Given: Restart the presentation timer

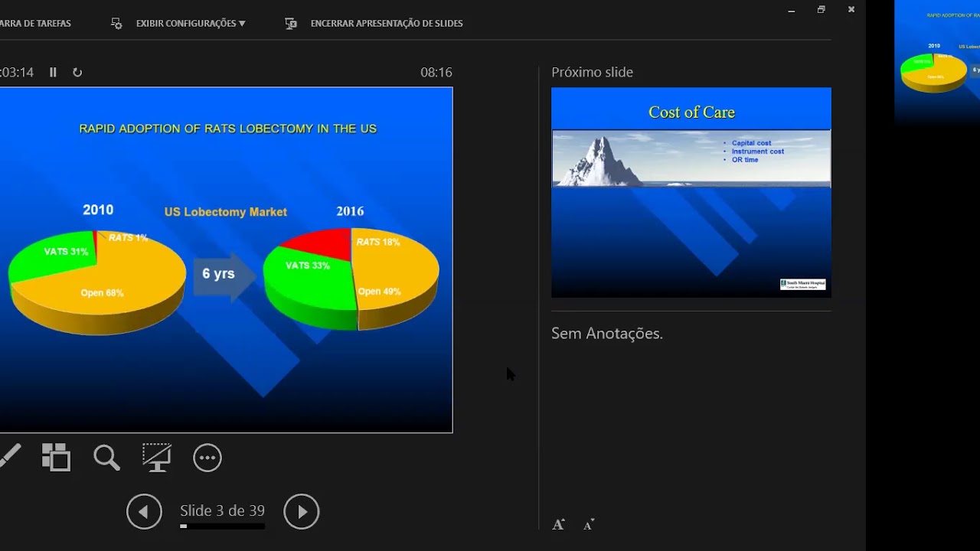Looking at the screenshot, I should tap(77, 72).
